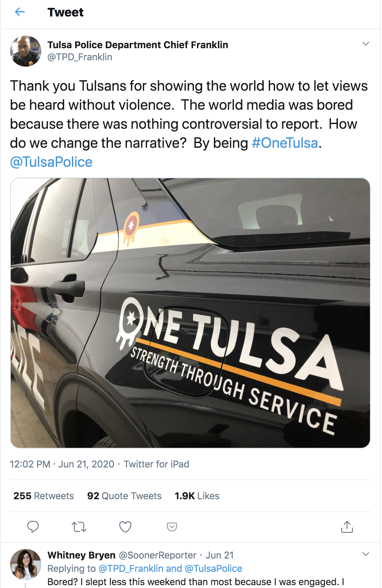Like the tweet with the heart icon
Viewport: 382px width, 588px height.
click(x=125, y=527)
